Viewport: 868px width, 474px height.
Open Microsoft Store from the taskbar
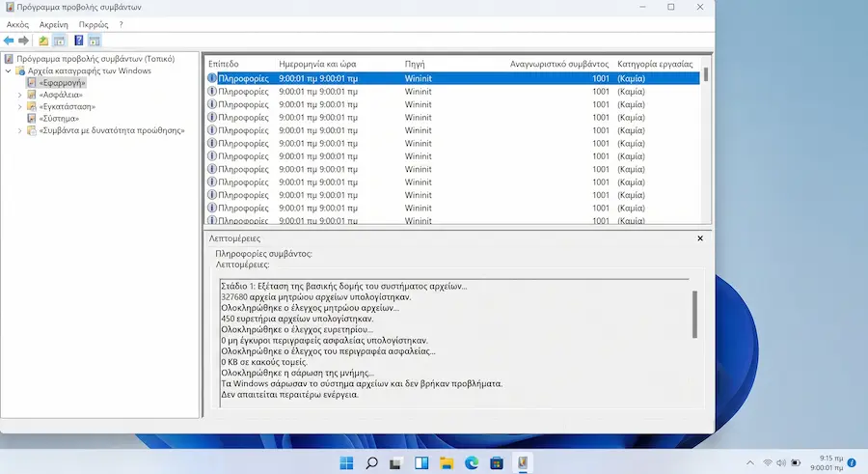[497, 463]
